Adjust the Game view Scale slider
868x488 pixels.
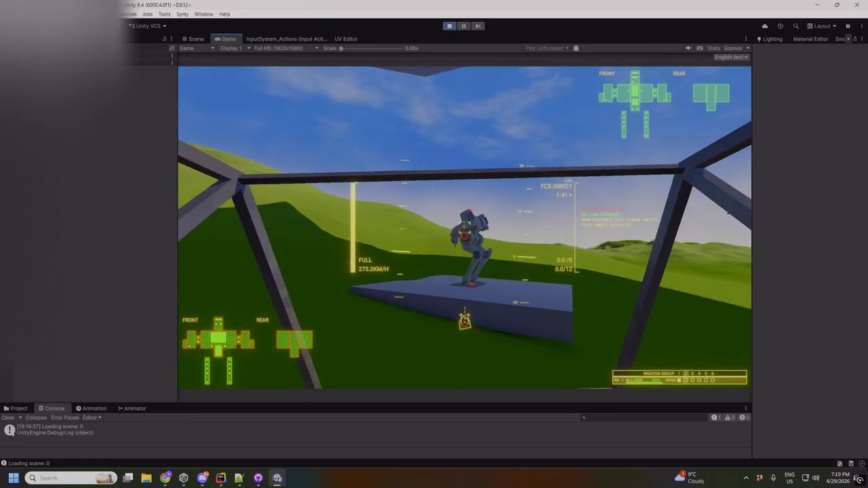coord(371,48)
